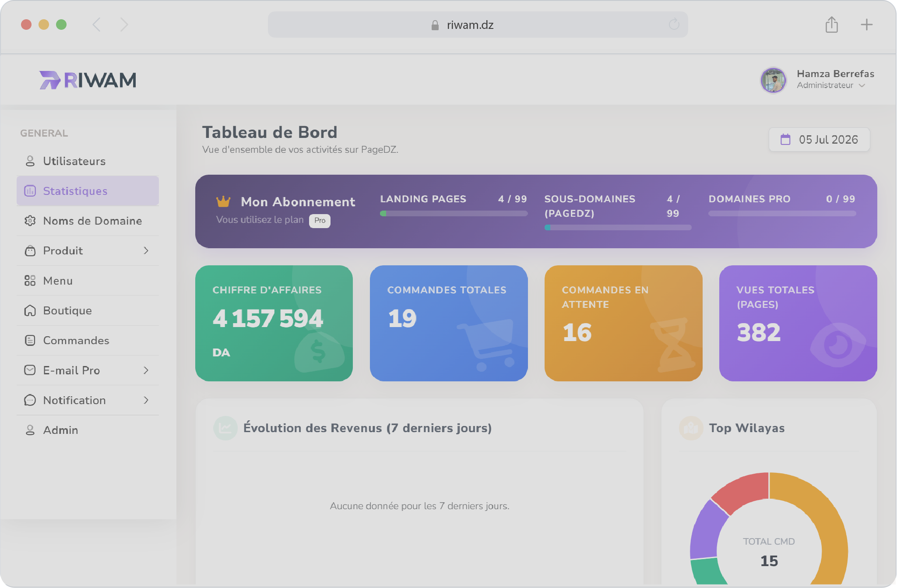897x588 pixels.
Task: Click the Notification chat bubble icon
Action: click(30, 400)
